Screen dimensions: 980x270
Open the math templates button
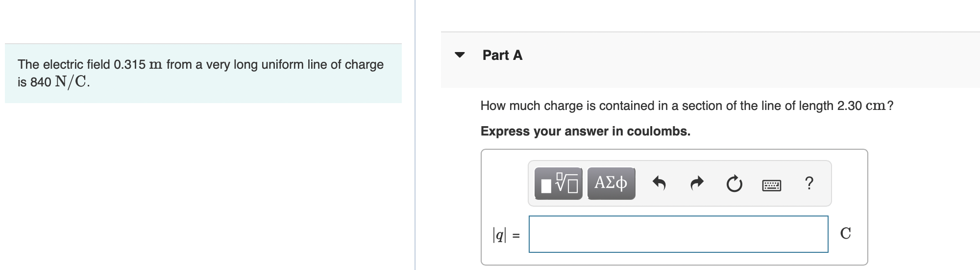pos(558,184)
